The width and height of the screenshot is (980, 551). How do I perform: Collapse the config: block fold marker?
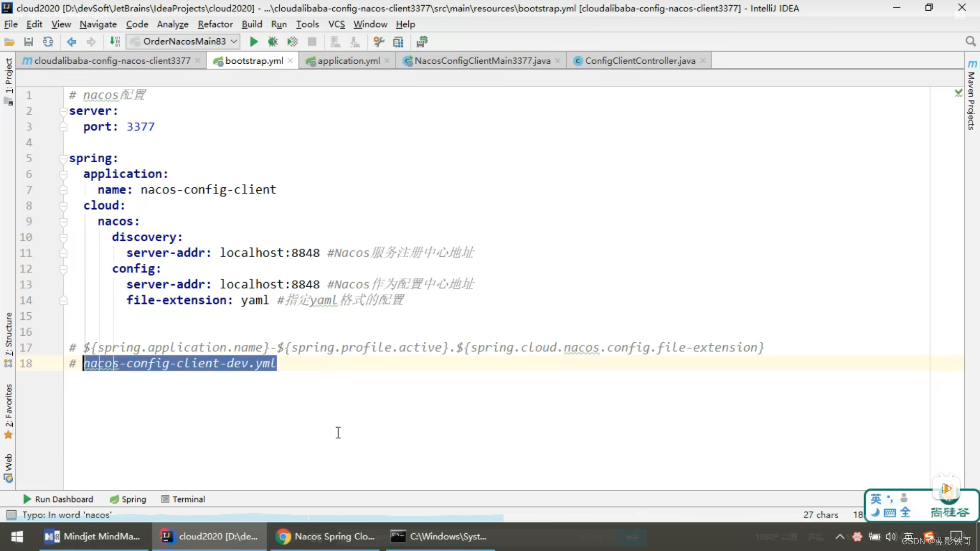pos(63,269)
